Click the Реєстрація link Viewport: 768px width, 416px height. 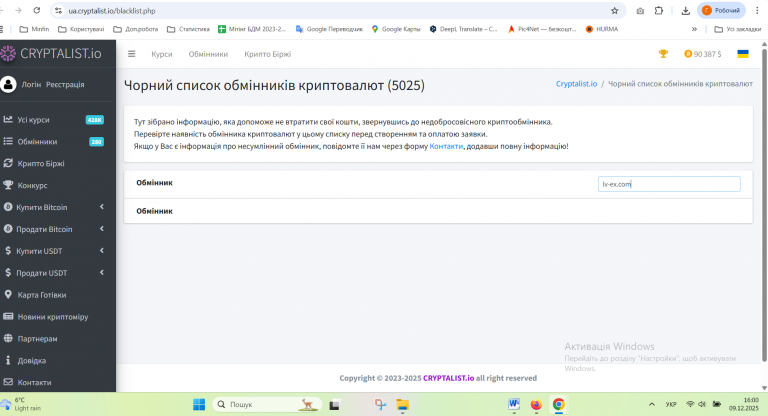point(65,84)
